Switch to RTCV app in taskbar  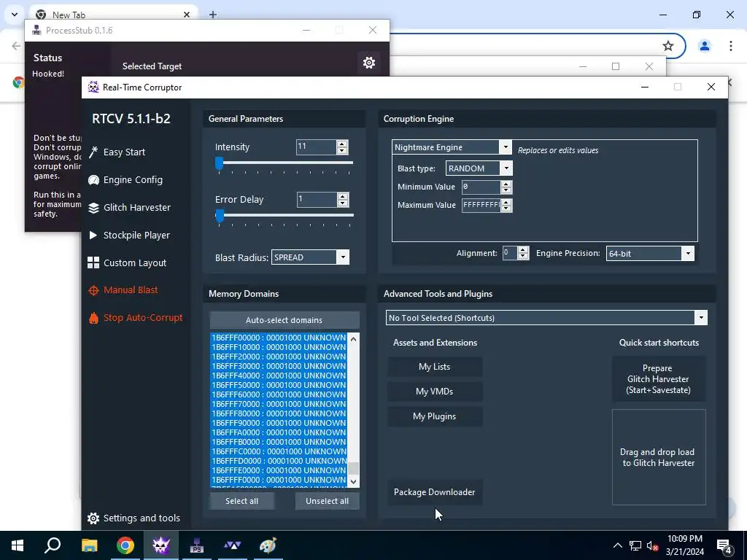(x=161, y=545)
